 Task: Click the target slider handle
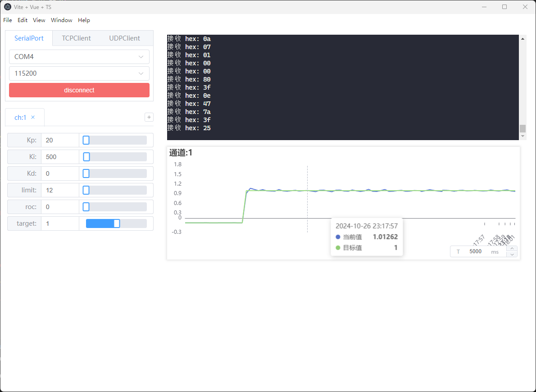tap(117, 223)
